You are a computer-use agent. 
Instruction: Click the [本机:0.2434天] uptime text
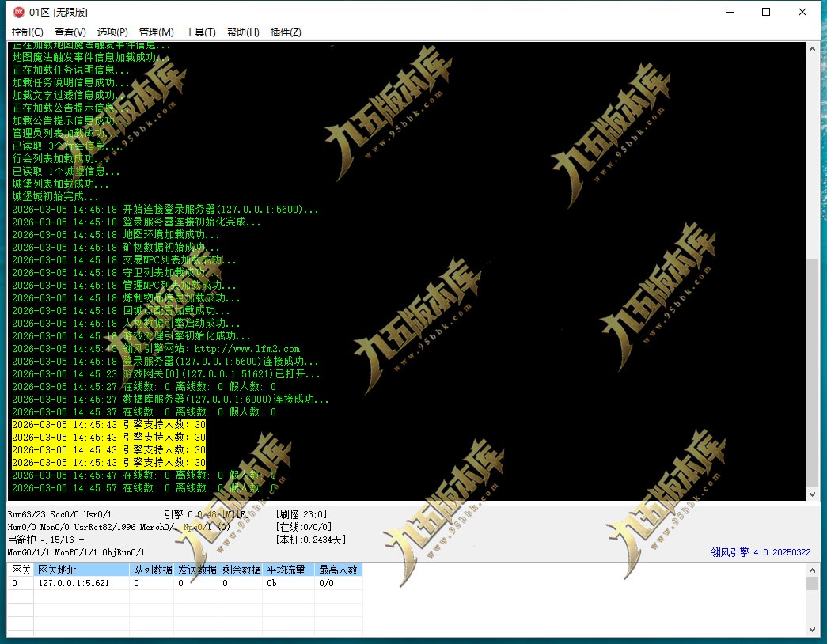pos(311,540)
